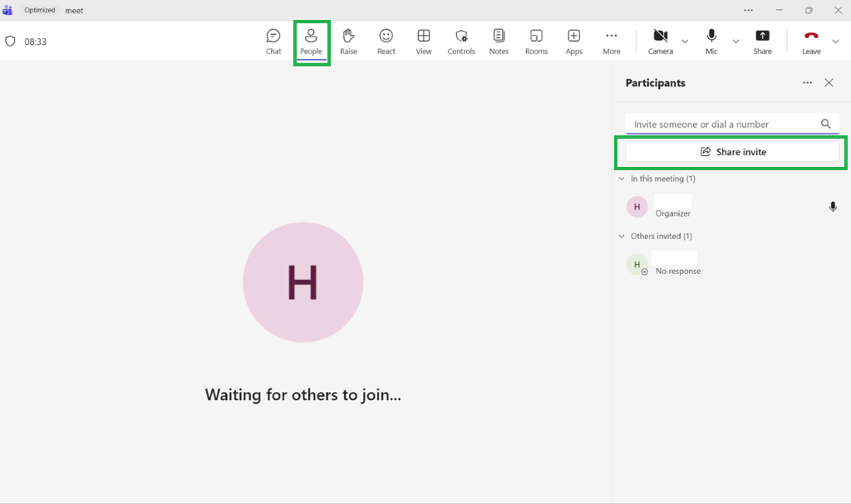Open Mic options dropdown arrow
The image size is (851, 504).
(736, 42)
